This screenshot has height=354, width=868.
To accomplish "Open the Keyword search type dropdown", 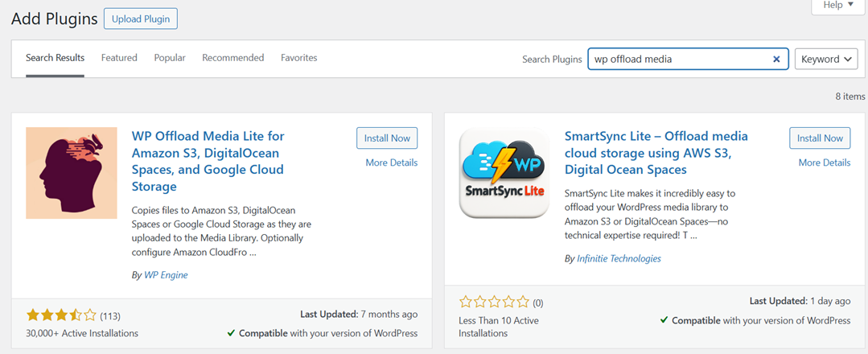I will pyautogui.click(x=828, y=59).
